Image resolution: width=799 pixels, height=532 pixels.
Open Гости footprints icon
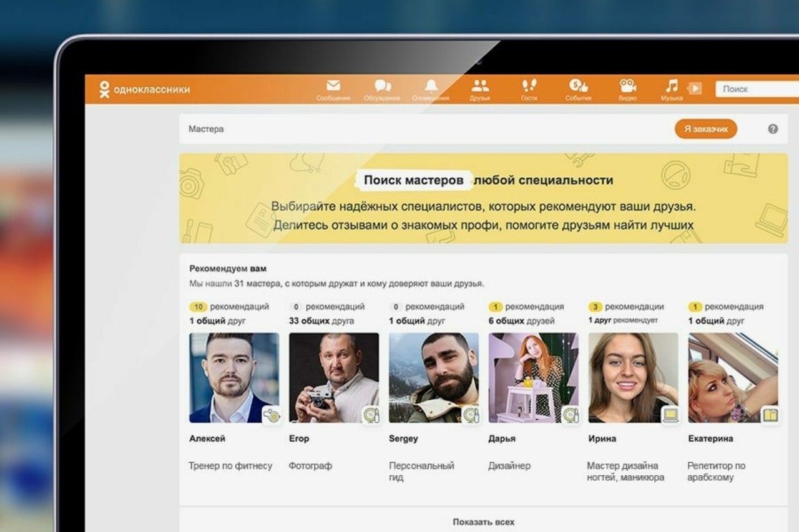pos(529,86)
